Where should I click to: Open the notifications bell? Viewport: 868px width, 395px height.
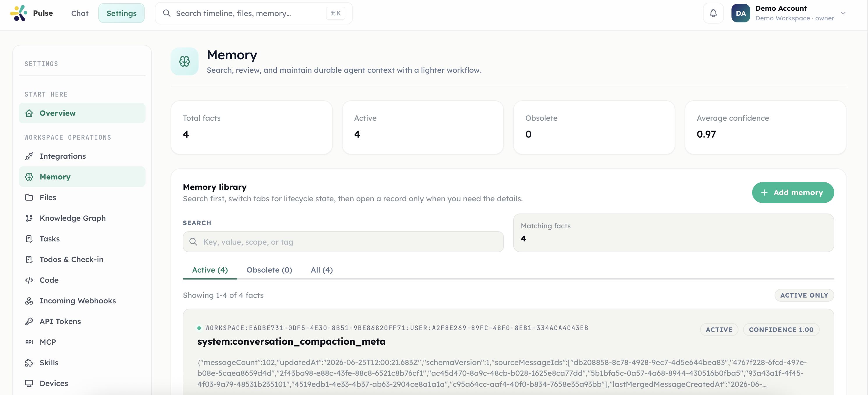(x=713, y=13)
